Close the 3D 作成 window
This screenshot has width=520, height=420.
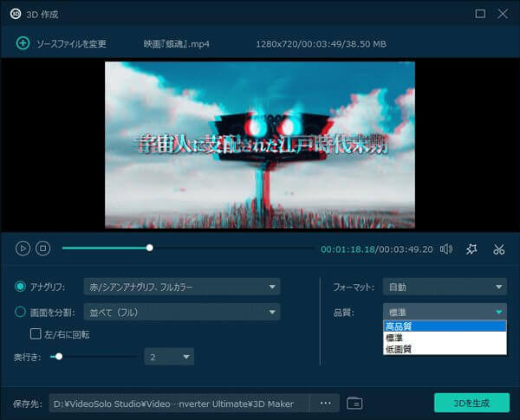(x=503, y=14)
